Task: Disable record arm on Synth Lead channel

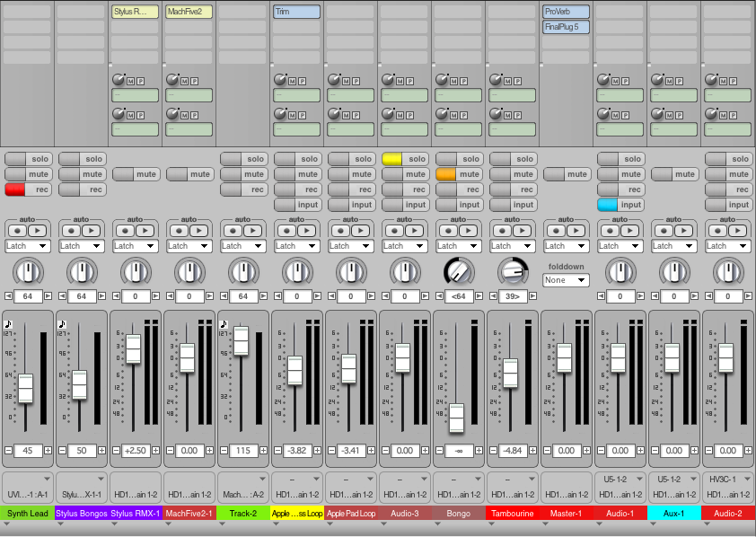Action: pos(28,189)
